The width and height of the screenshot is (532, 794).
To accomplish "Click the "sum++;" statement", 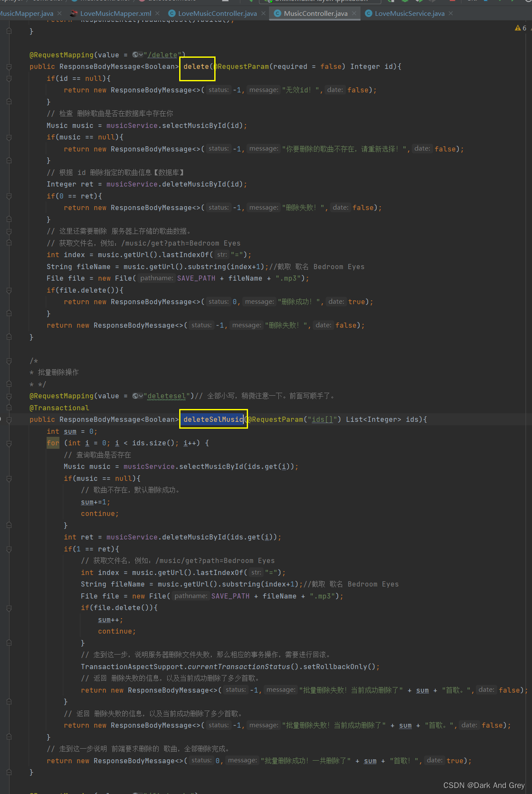I will coord(110,620).
